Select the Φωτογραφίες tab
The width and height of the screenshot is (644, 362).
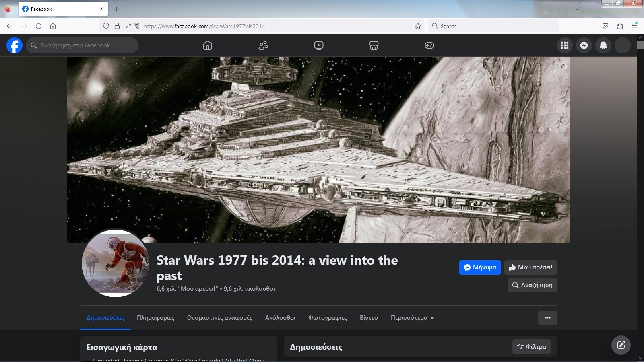click(x=328, y=318)
